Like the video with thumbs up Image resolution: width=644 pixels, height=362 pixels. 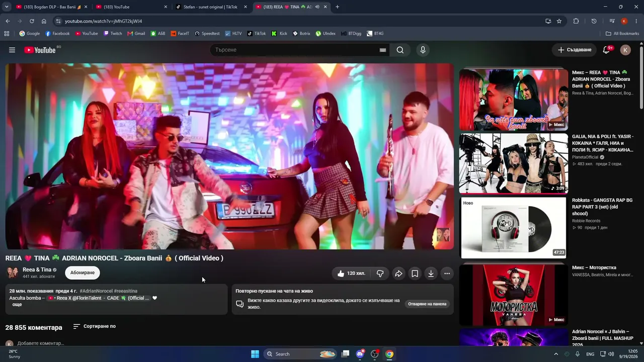351,274
